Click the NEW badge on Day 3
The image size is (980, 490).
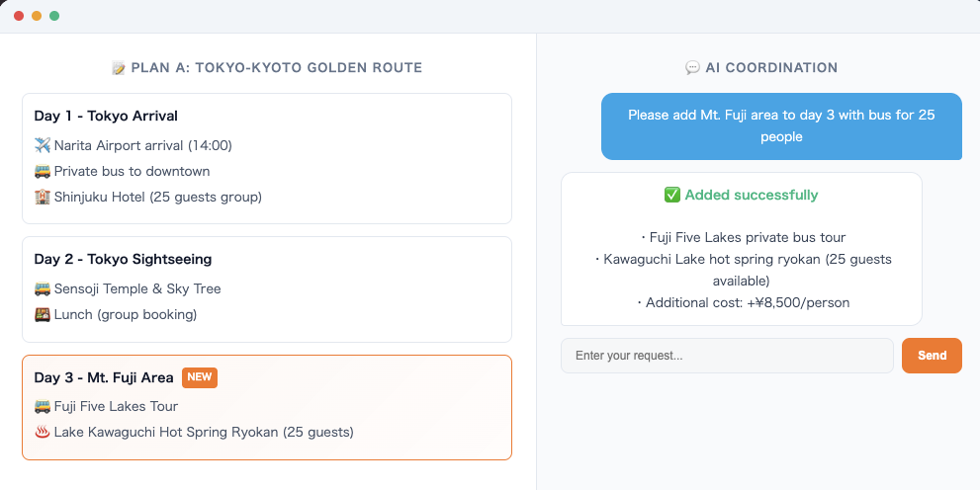tap(200, 377)
